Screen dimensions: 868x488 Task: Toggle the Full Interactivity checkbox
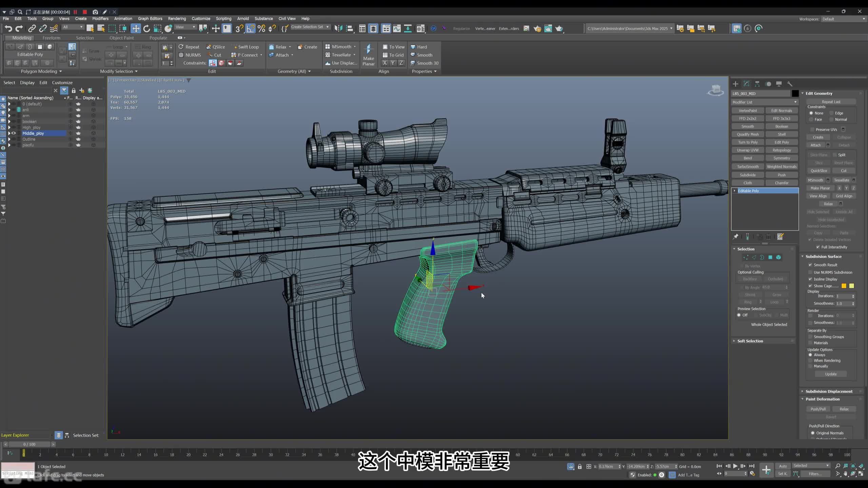tap(818, 247)
